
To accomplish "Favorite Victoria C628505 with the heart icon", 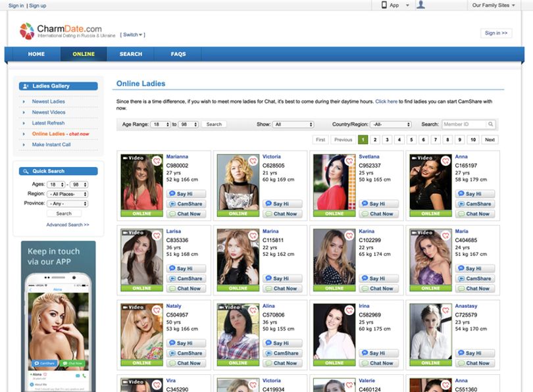I will click(253, 160).
